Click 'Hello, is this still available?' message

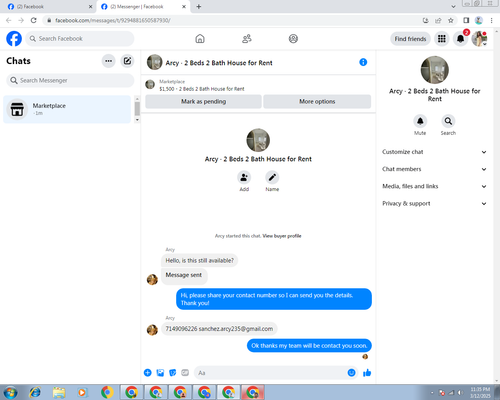(199, 260)
